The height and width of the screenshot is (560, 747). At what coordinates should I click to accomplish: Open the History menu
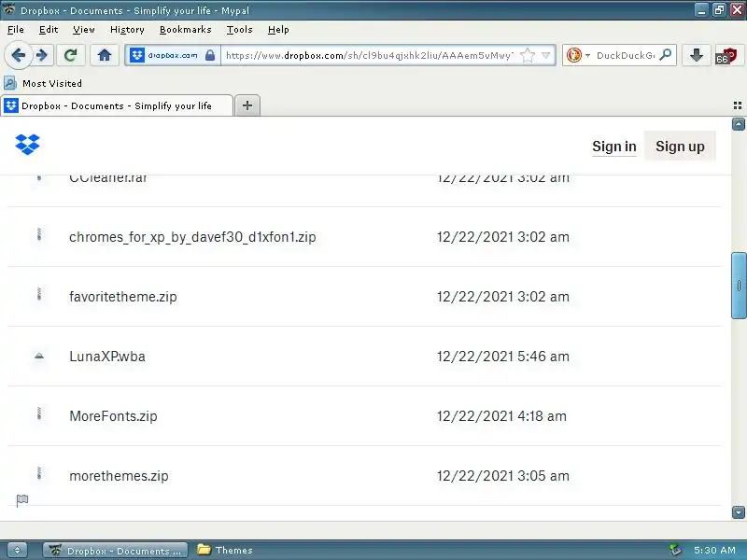127,30
